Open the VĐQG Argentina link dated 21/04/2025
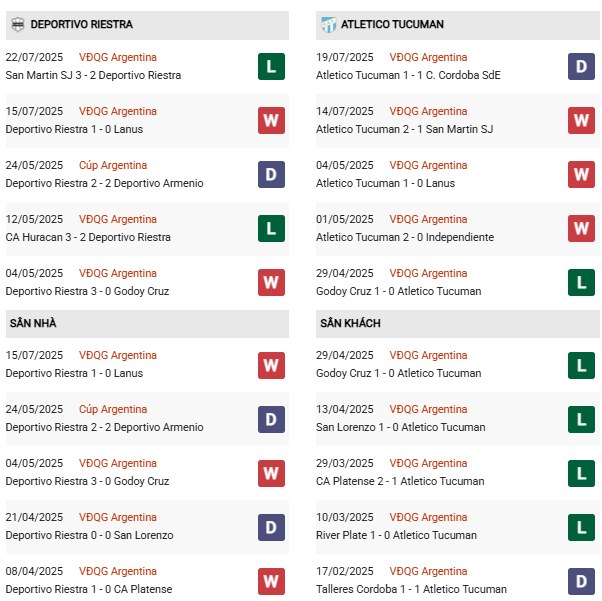602x601 pixels. (118, 517)
